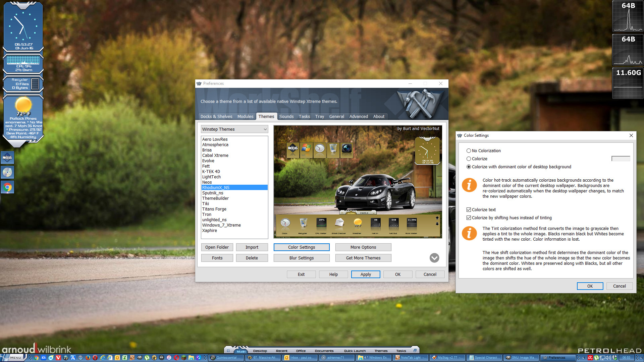644x362 pixels.
Task: Select the Tron theme in list
Action: click(207, 215)
